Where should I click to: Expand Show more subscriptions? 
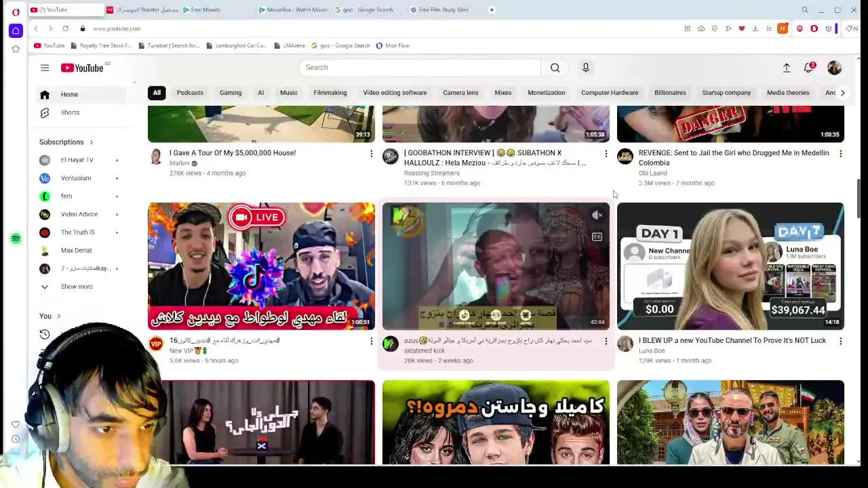pyautogui.click(x=81, y=287)
